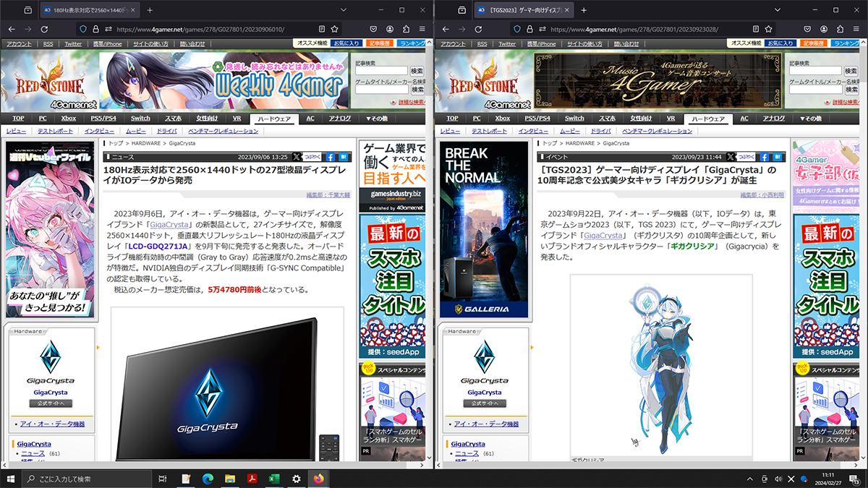
Task: Open Firefox from the Windows taskbar
Action: point(319,479)
